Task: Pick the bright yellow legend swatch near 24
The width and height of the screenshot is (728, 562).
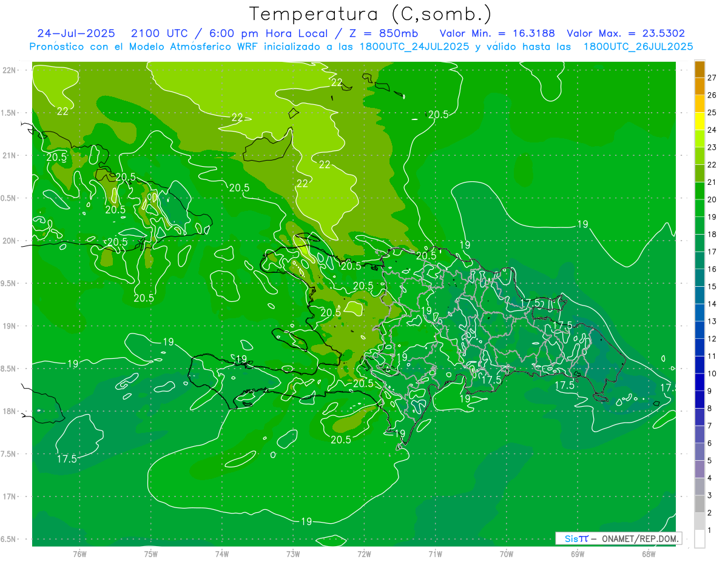Action: [x=699, y=121]
